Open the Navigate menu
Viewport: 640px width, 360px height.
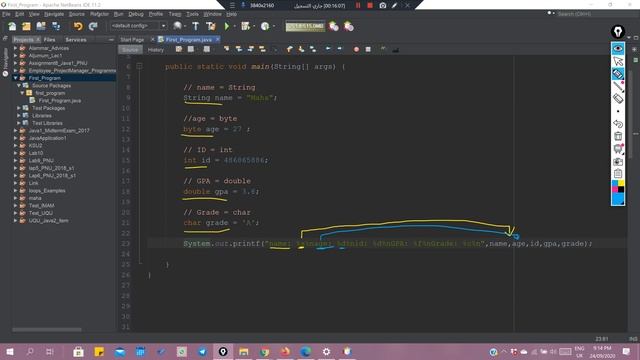coord(54,14)
